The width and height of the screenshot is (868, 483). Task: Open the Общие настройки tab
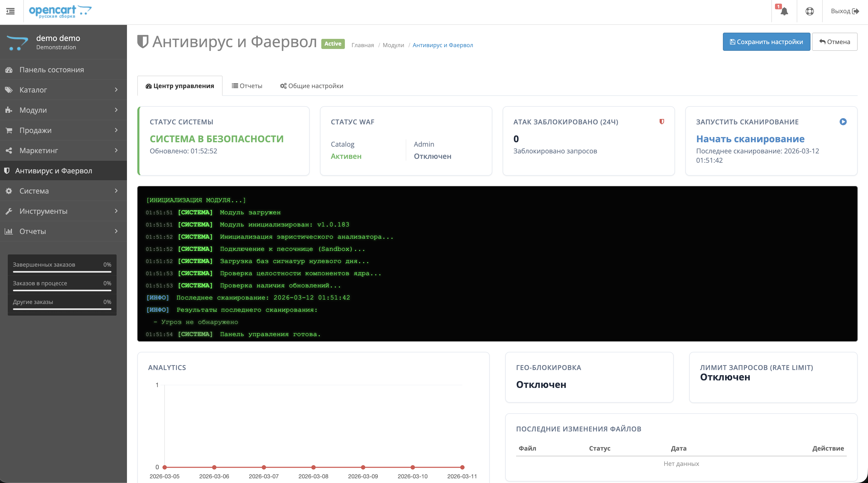[x=311, y=86]
